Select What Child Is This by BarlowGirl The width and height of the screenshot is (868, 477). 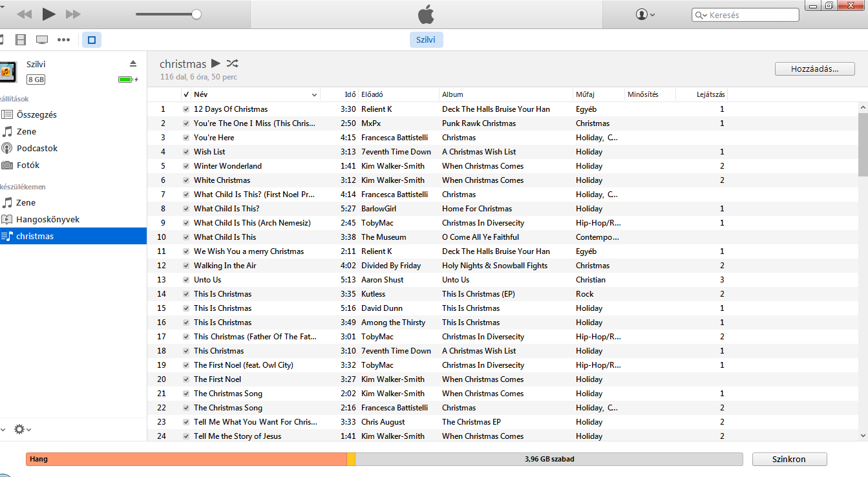226,209
